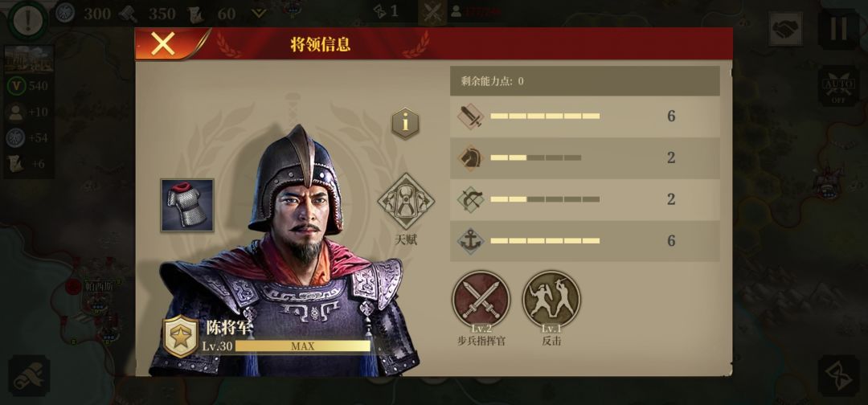Tap the exclamation mission alert icon
Viewport: 868px width, 405px height.
click(27, 21)
